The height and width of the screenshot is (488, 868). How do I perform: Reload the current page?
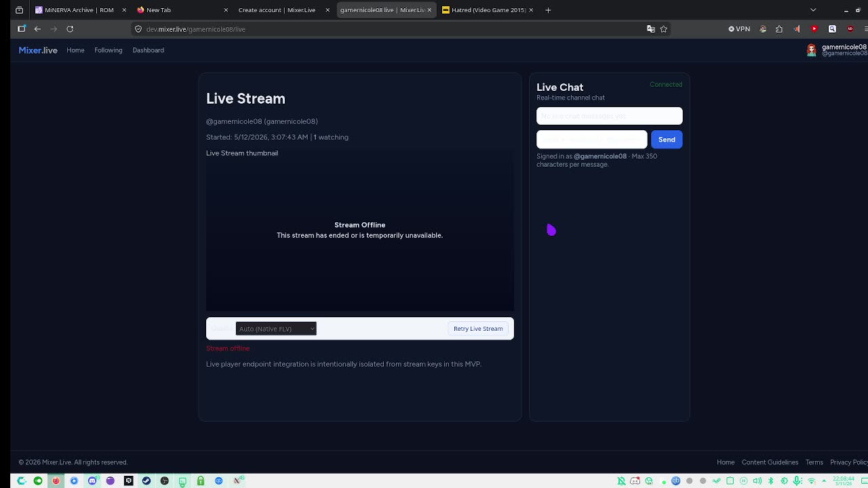pos(70,29)
